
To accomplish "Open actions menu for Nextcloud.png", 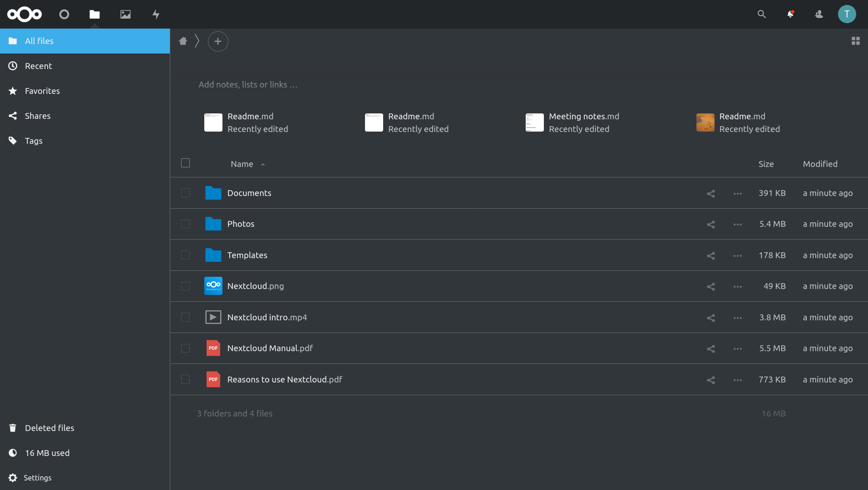I will point(738,286).
